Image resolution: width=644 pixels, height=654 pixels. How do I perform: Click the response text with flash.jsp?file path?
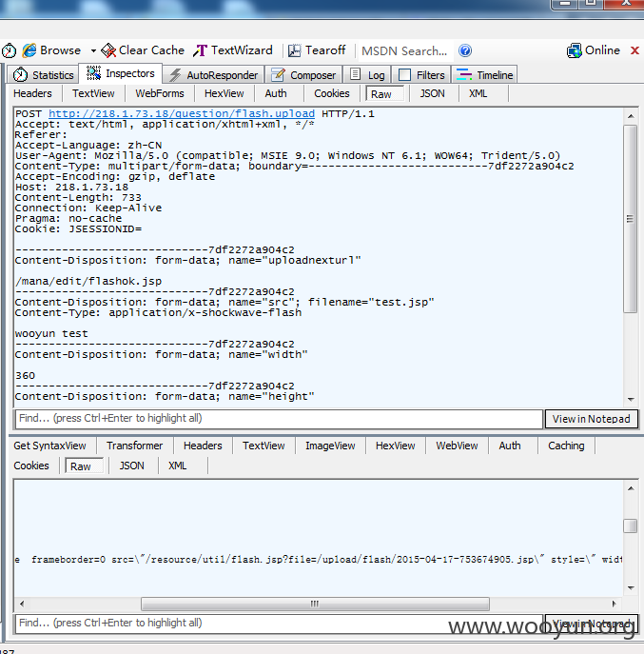pos(318,560)
